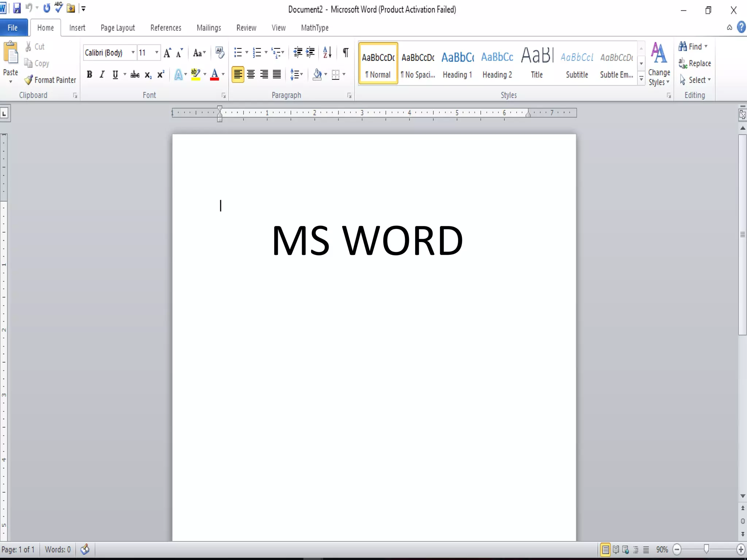Toggle Bold formatting
Viewport: 747px width, 560px height.
click(89, 75)
